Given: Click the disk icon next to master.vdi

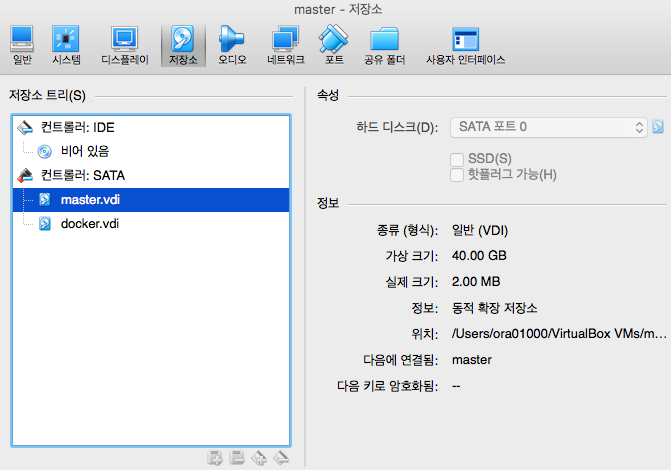Looking at the screenshot, I should [45, 199].
